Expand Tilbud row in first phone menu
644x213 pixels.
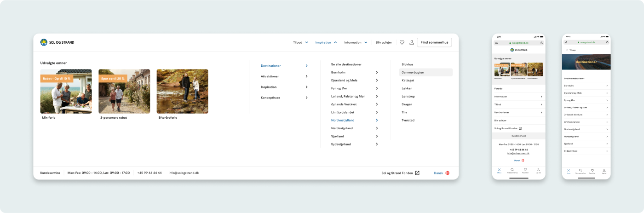tap(518, 104)
